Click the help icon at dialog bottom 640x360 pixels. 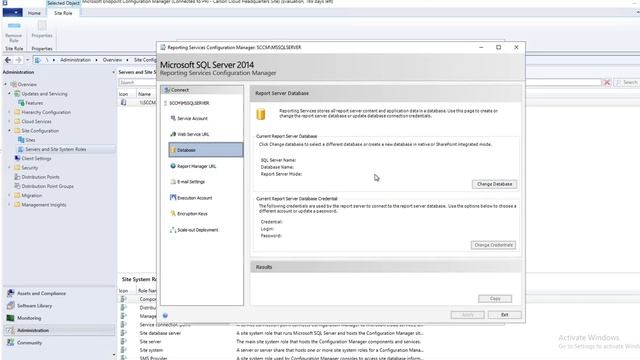click(x=165, y=316)
